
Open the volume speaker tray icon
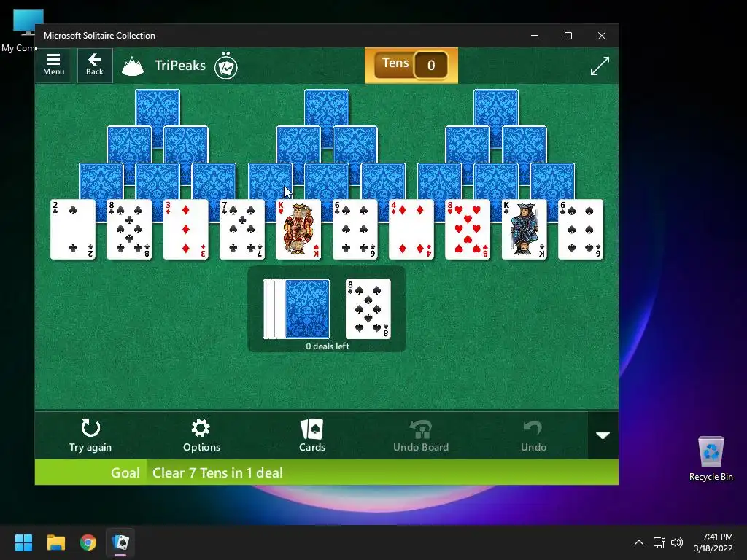[x=676, y=542]
